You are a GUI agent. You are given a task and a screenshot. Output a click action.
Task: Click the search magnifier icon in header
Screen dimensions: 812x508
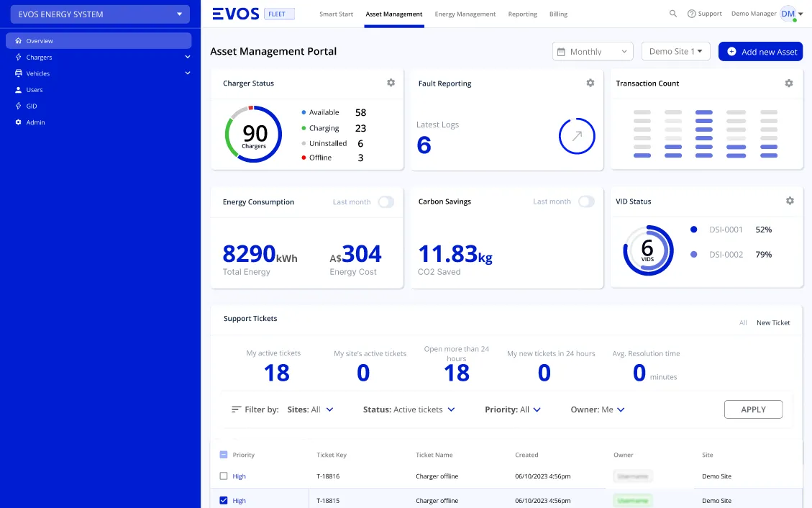click(x=673, y=14)
